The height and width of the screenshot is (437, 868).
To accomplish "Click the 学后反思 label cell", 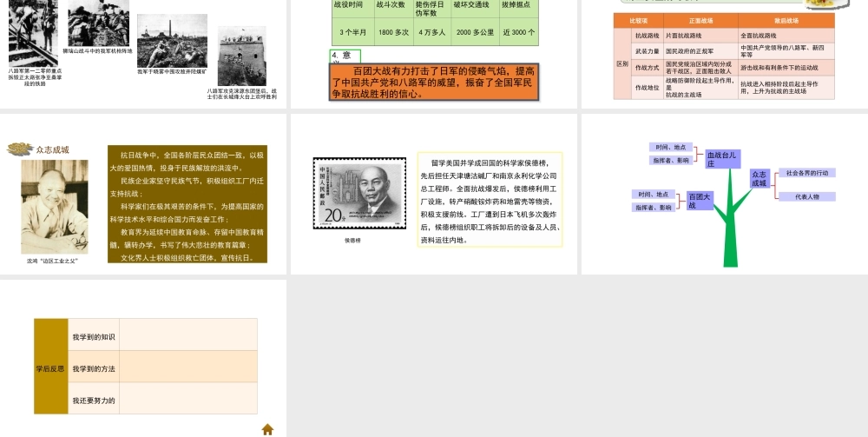I will (x=51, y=366).
